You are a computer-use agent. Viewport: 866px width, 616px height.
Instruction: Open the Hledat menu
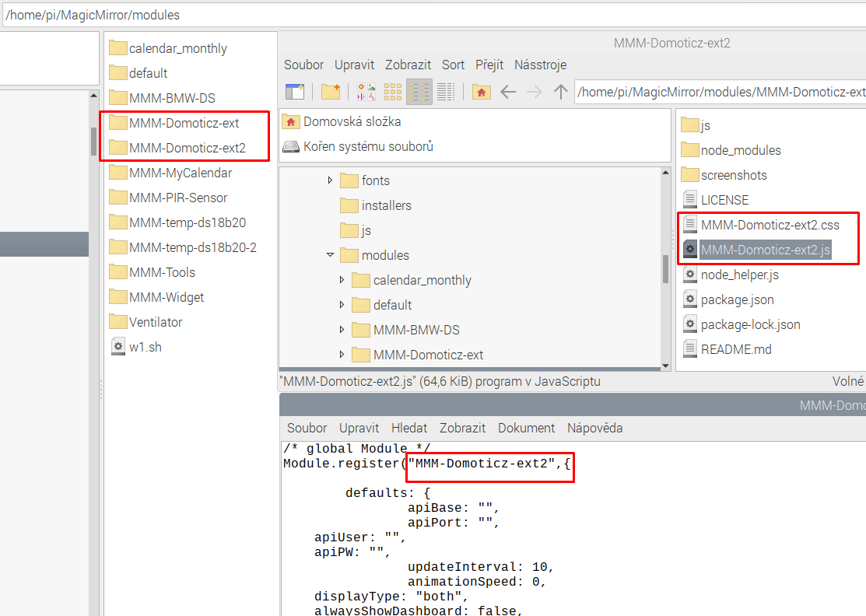[409, 429]
